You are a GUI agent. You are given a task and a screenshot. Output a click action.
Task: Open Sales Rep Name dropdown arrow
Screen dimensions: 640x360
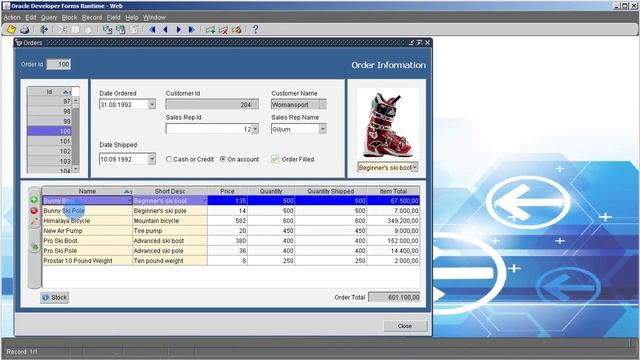click(322, 129)
